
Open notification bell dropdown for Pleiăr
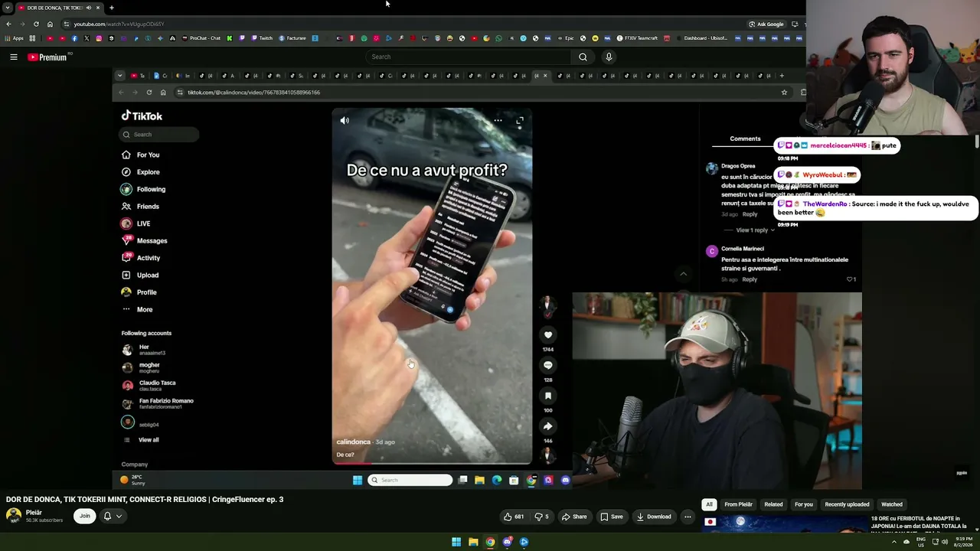coord(113,516)
